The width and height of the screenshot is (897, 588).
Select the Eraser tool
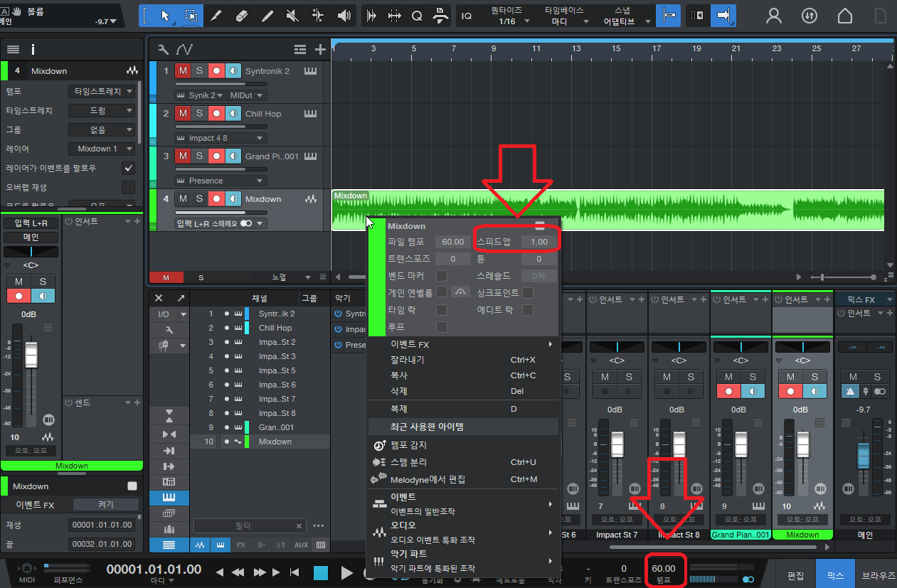coord(241,15)
